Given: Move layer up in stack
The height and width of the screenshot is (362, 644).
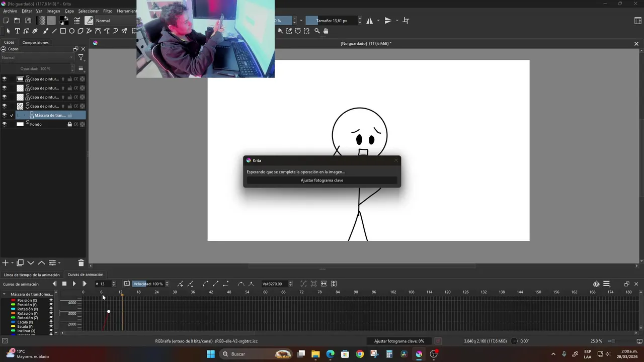Looking at the screenshot, I should [x=41, y=262].
